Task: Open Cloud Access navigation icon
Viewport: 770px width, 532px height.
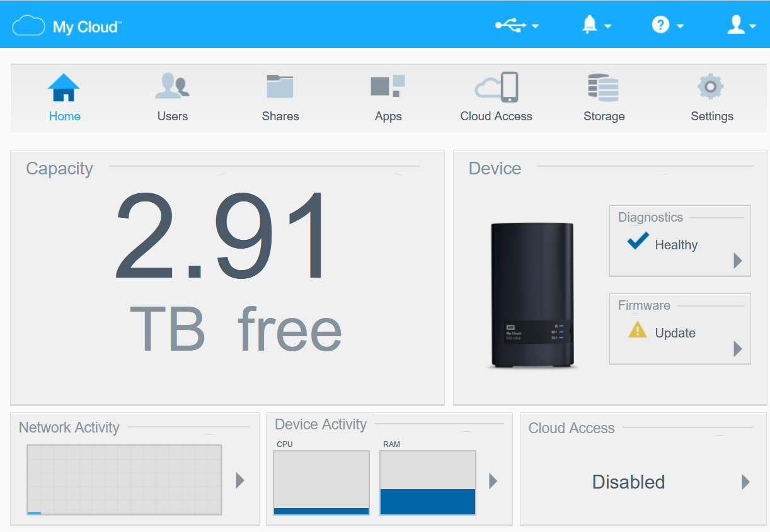Action: tap(496, 87)
